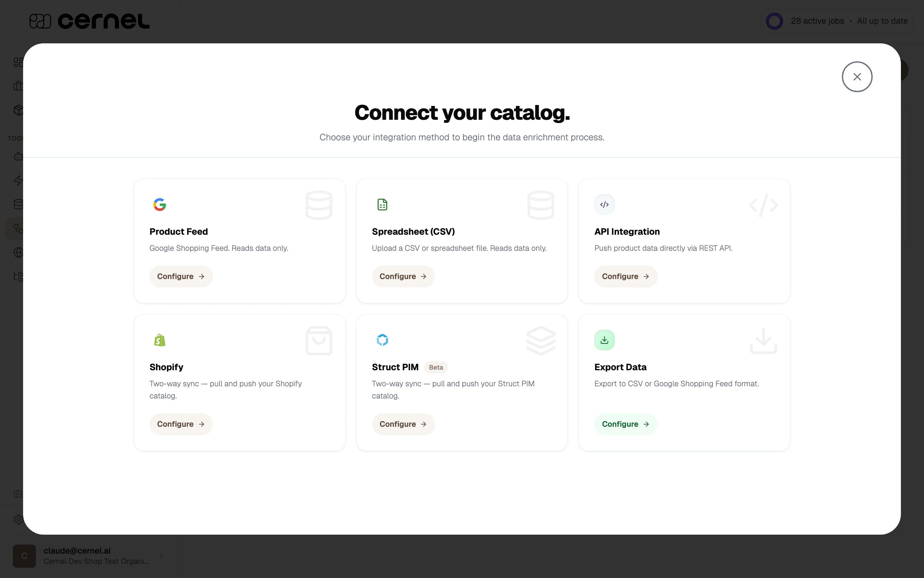This screenshot has width=924, height=578.
Task: Click the lightning bolt icon in sidebar
Action: pyautogui.click(x=18, y=180)
